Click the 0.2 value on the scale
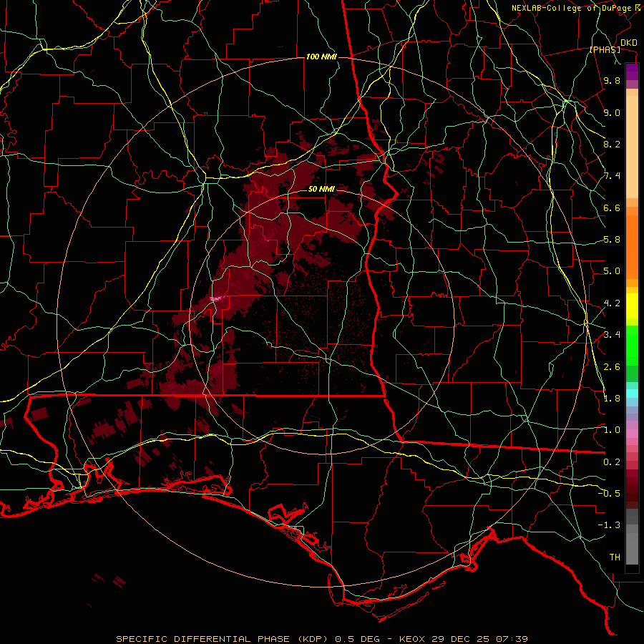644x644 pixels. (x=612, y=462)
